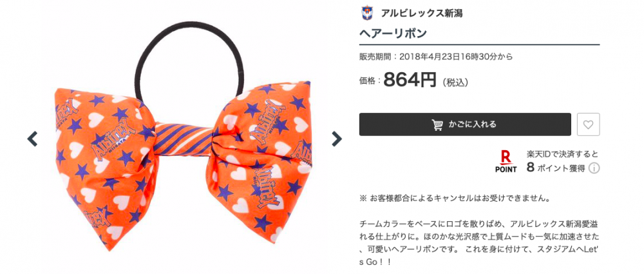Open the info icon beside ポイント獲得
Viewport: 644px width, 274px height.
click(x=594, y=168)
